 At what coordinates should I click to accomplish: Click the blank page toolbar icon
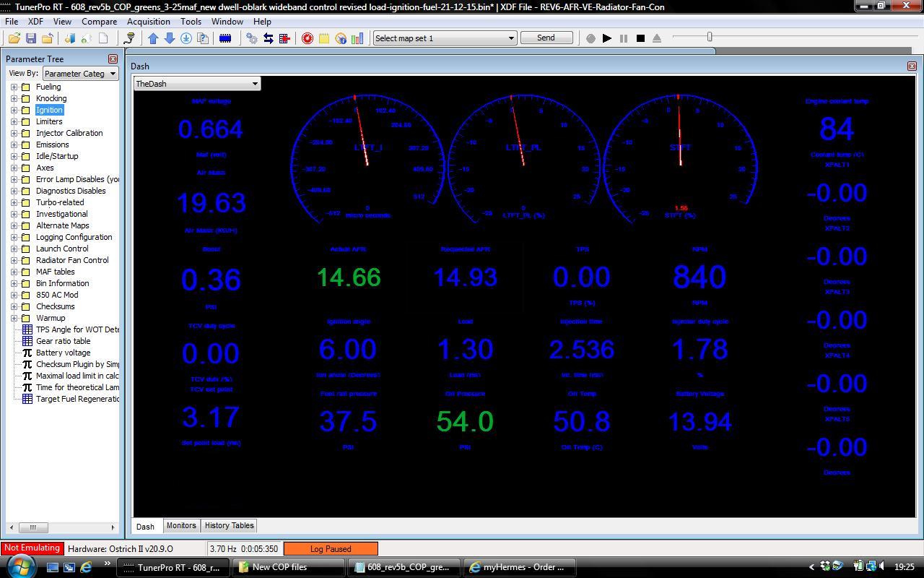(103, 38)
